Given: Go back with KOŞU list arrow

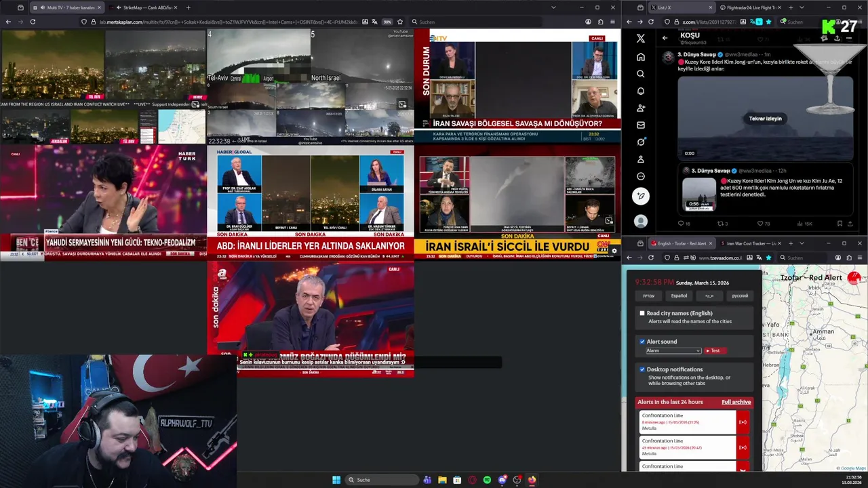Looking at the screenshot, I should [665, 38].
